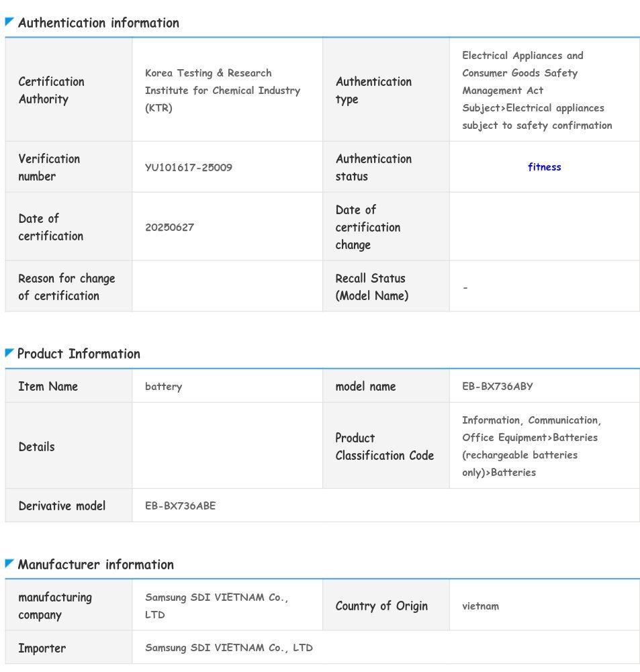Click the Recall Status (Model Name) label

[x=371, y=287]
